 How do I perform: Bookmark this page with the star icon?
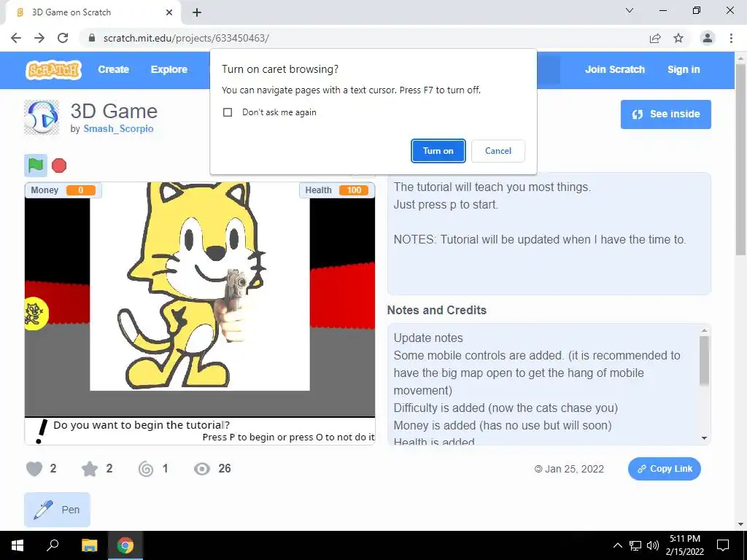(678, 38)
